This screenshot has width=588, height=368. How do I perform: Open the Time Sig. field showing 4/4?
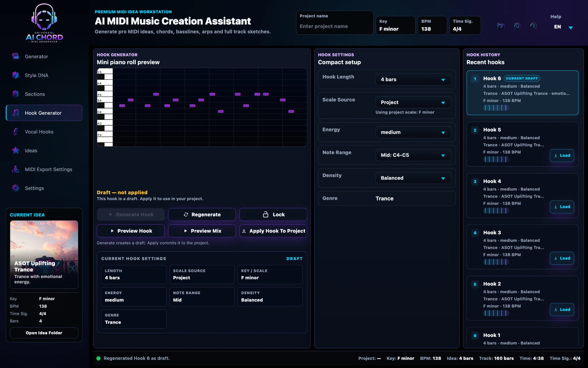pyautogui.click(x=465, y=25)
